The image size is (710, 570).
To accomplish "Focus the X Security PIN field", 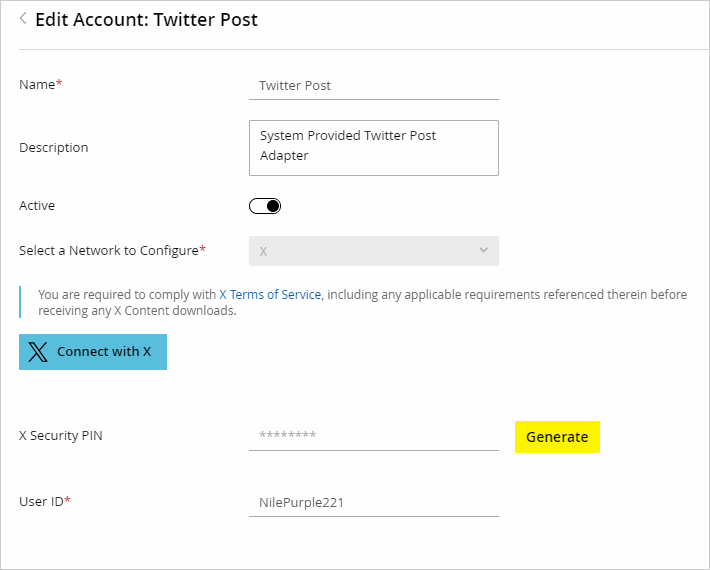I will pos(374,436).
